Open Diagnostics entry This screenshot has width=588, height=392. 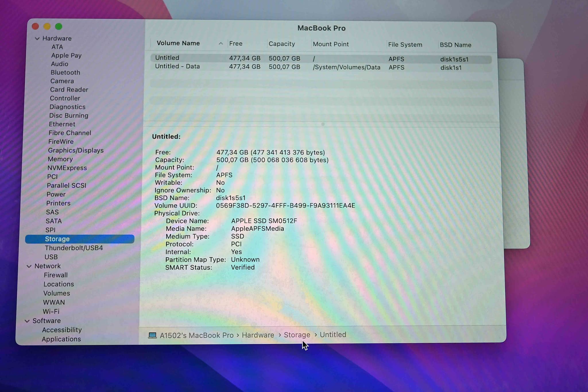67,107
